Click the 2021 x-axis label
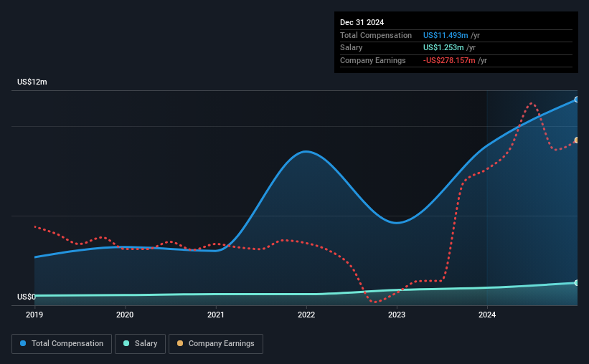This screenshot has height=364, width=589. tap(216, 315)
